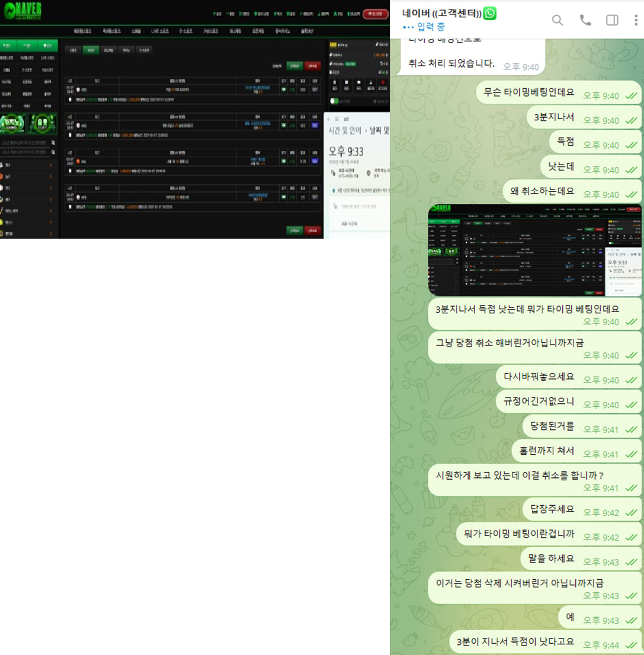Open search in the Telegram chat header
The width and height of the screenshot is (644, 655).
pos(557,20)
